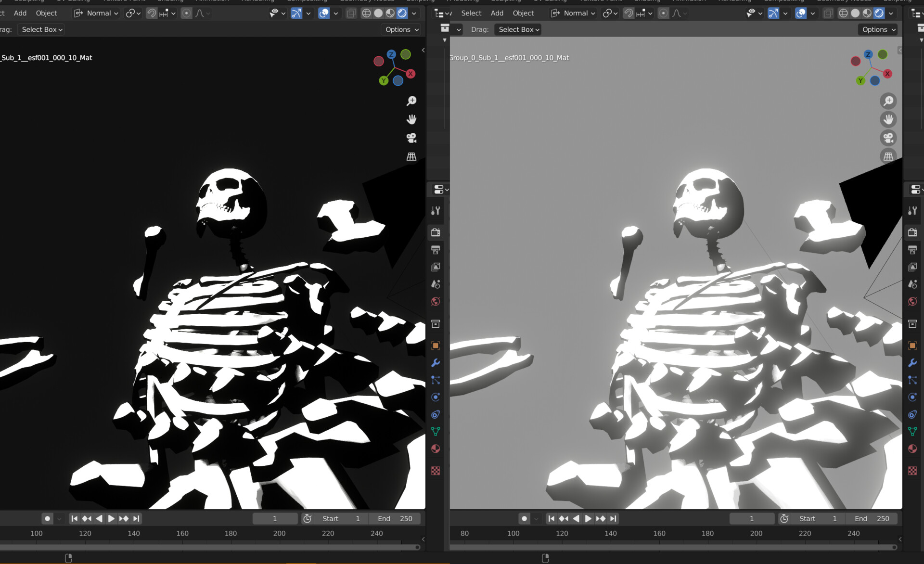Screen dimensions: 924x564
Task: Jump to last frame with end button
Action: (x=135, y=518)
